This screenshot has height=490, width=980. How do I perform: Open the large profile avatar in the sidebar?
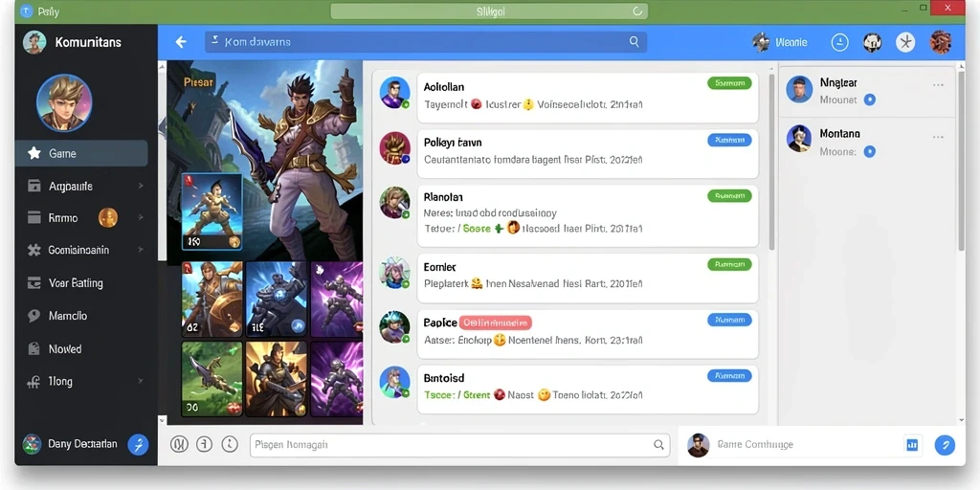click(x=64, y=101)
